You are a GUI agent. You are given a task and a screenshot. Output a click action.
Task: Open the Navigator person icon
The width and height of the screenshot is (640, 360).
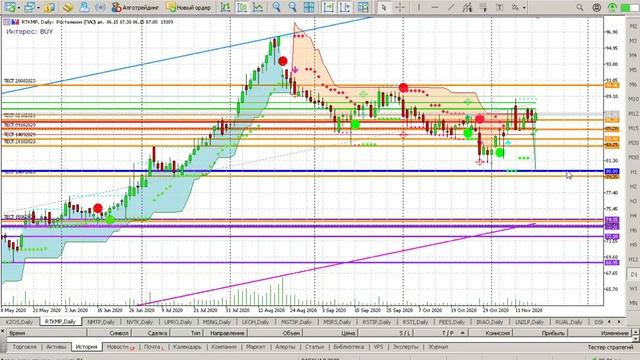(x=84, y=7)
